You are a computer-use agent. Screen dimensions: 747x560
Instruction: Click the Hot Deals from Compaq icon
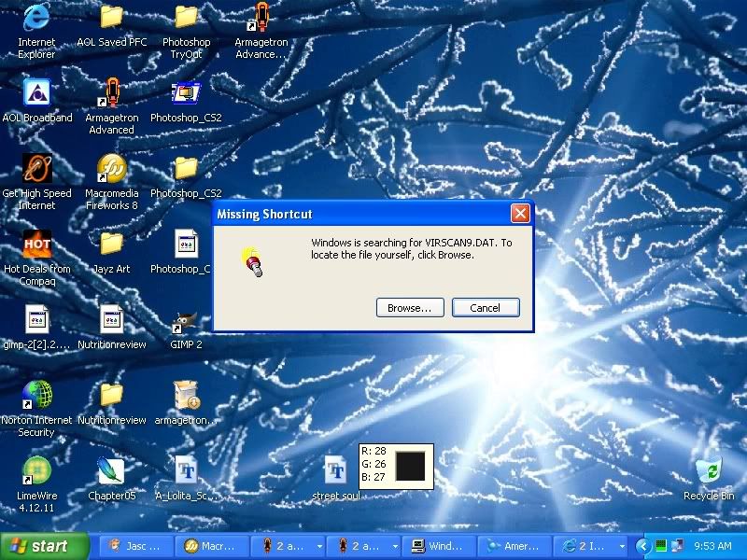pyautogui.click(x=36, y=245)
